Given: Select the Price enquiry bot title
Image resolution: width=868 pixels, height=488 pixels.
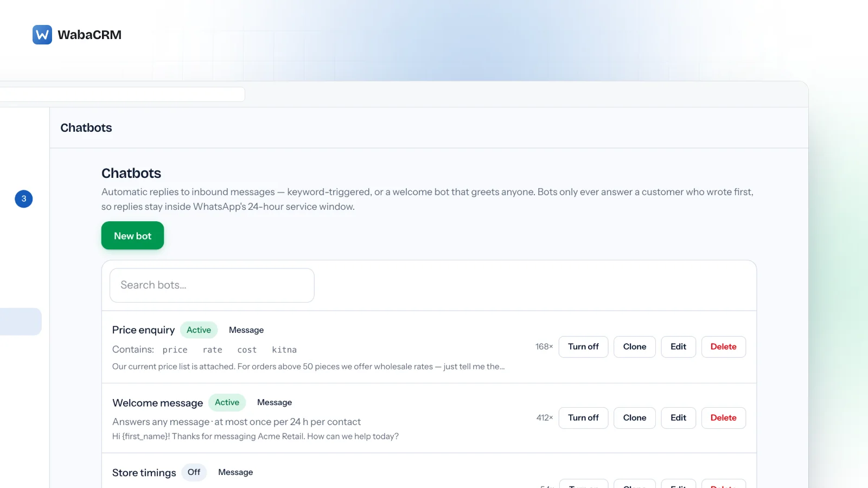Looking at the screenshot, I should point(143,330).
